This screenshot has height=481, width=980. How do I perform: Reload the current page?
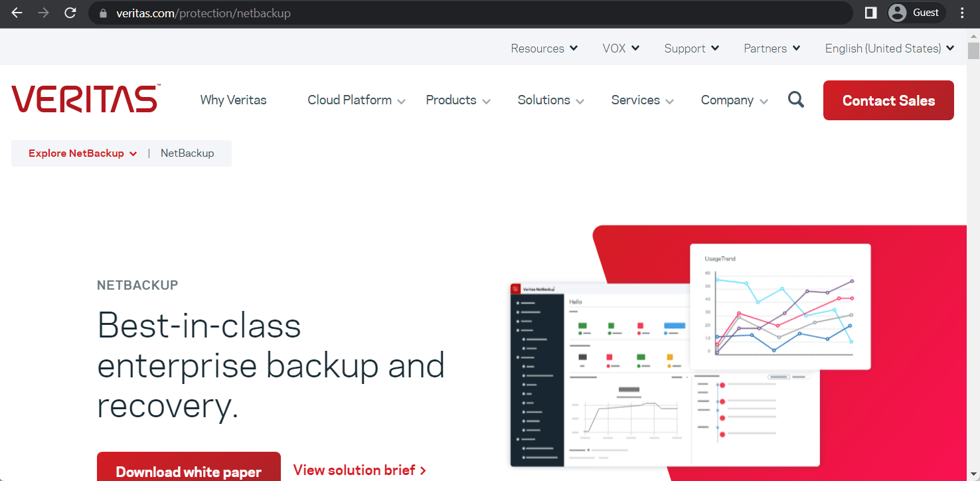tap(70, 12)
